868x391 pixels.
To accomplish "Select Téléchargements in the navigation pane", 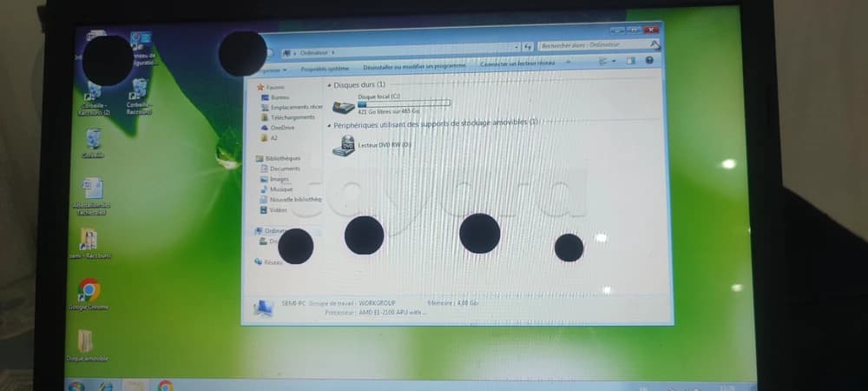I will coord(293,117).
